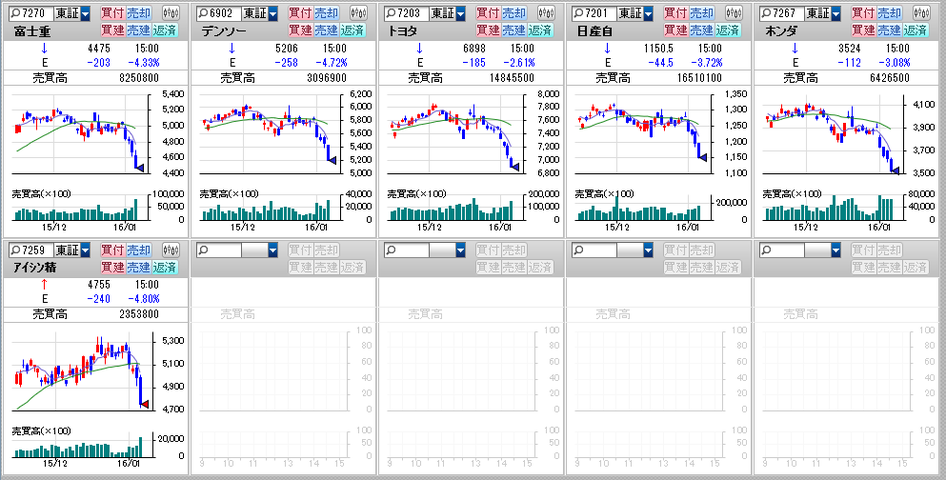Screen dimensions: 946x480
Task: Click 返済 button for デンソー
Action: tap(352, 30)
